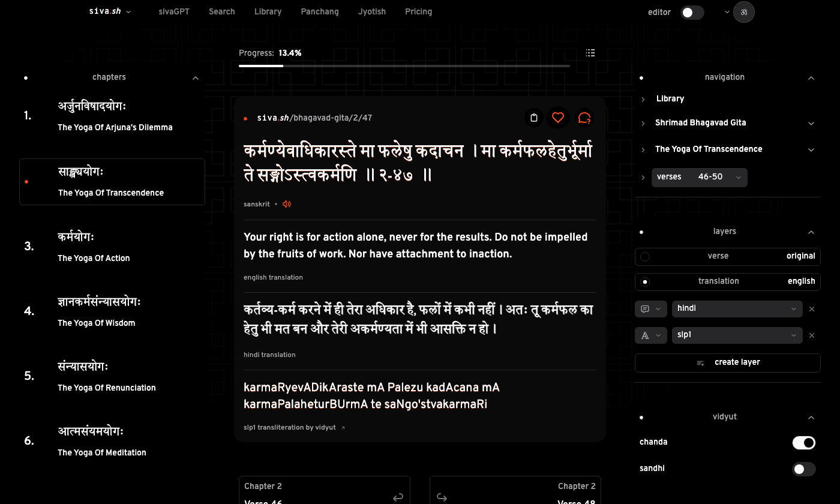The width and height of the screenshot is (840, 504).
Task: Open chapter 3 The Yoga Of Action
Action: pos(112,247)
